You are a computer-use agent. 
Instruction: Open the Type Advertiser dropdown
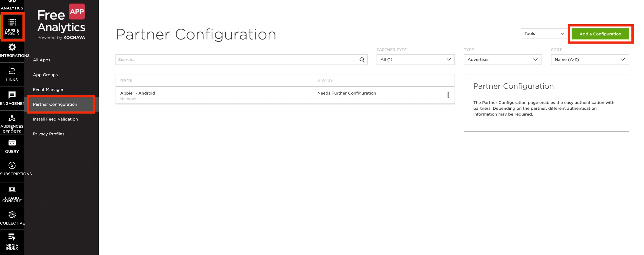[x=502, y=60]
